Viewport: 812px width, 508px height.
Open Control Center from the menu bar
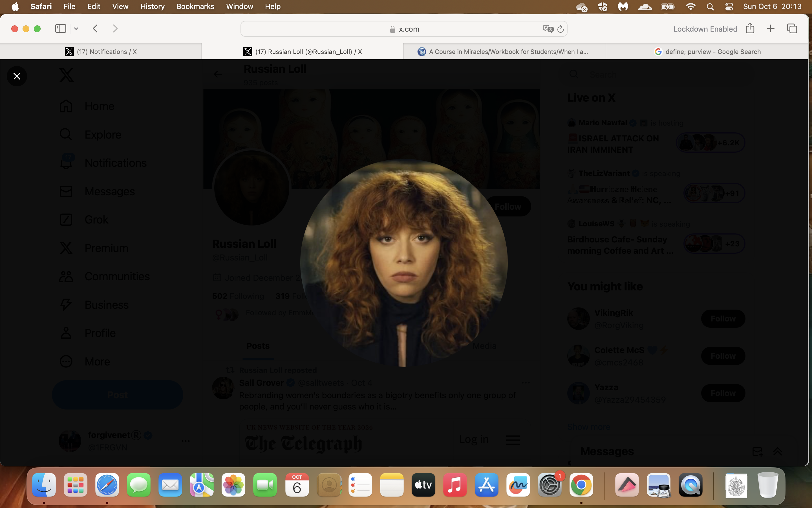(x=729, y=6)
